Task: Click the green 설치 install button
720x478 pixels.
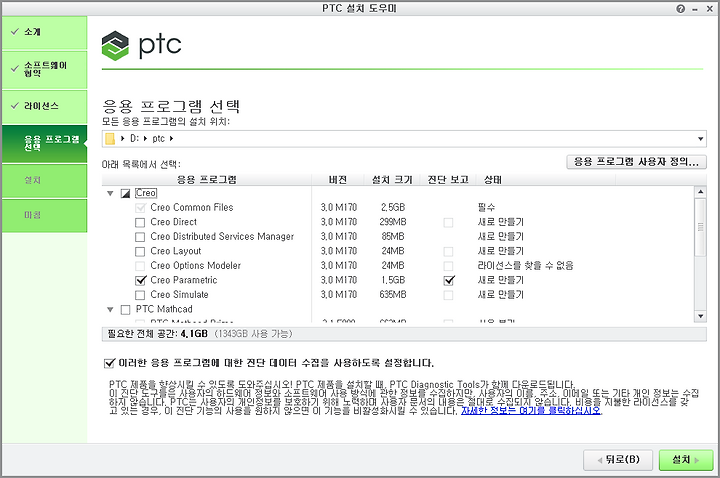Action: (x=686, y=460)
